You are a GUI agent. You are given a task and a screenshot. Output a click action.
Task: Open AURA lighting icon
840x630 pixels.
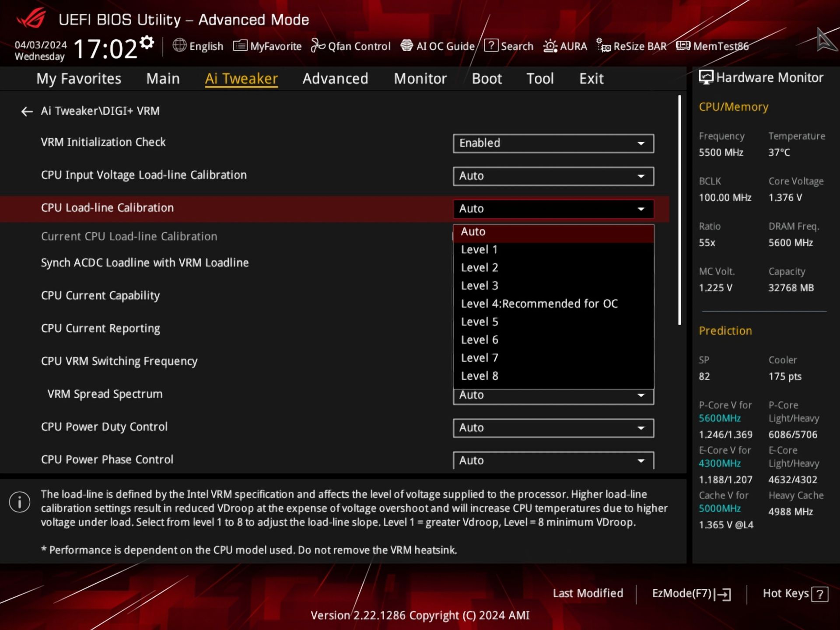pos(550,46)
